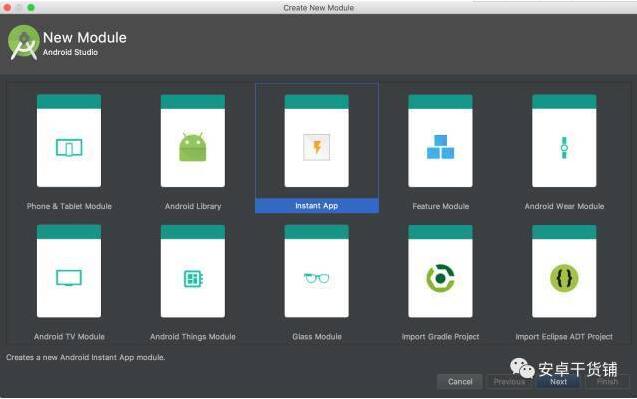637x399 pixels.
Task: Click the Glass Module text label
Action: (x=317, y=336)
